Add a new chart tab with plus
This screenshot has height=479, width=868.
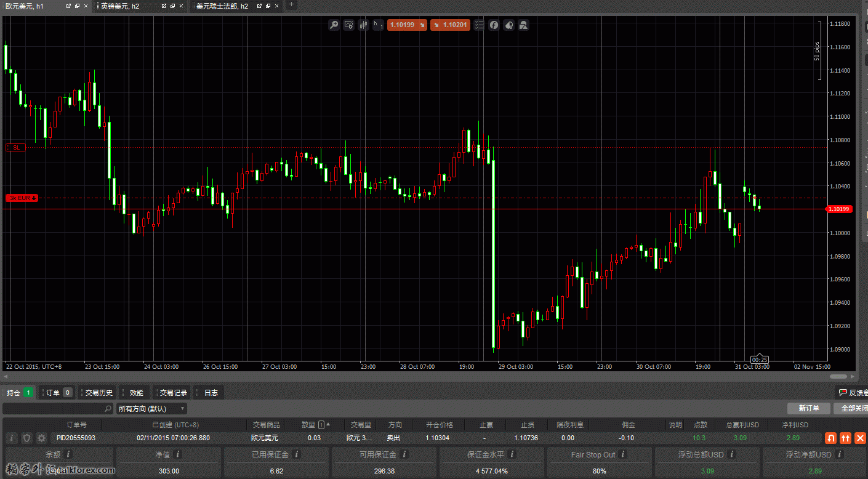click(x=291, y=6)
